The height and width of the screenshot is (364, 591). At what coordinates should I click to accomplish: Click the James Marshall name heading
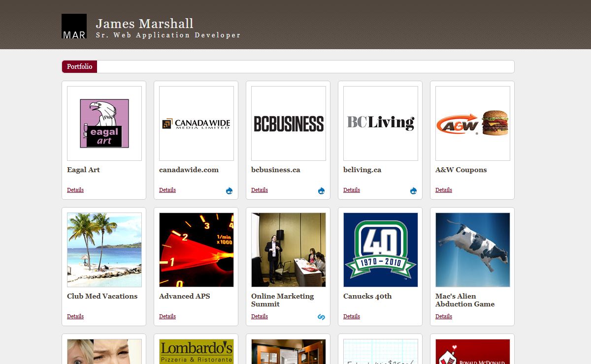(144, 24)
